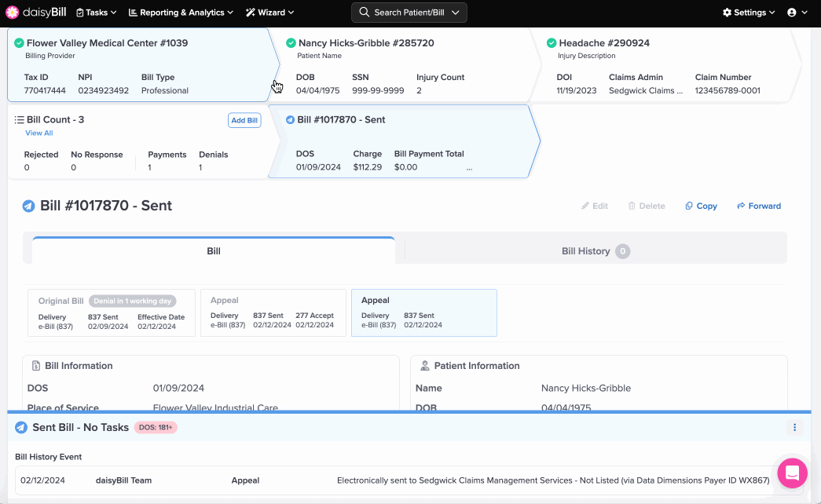
Task: Click the Delete trash icon
Action: point(632,206)
